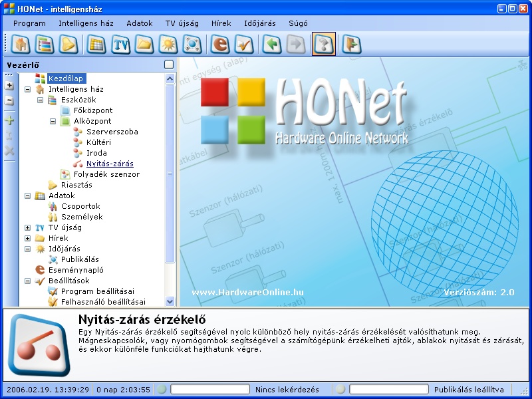This screenshot has height=399, width=532.
Task: Select the Főközpont tree item
Action: (93, 110)
